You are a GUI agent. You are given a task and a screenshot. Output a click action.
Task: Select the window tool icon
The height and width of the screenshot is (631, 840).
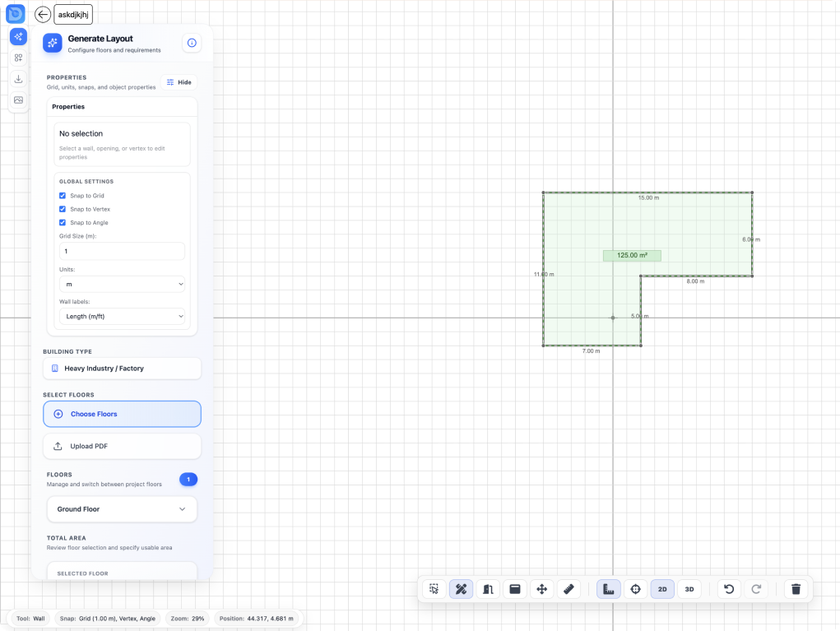pyautogui.click(x=515, y=589)
